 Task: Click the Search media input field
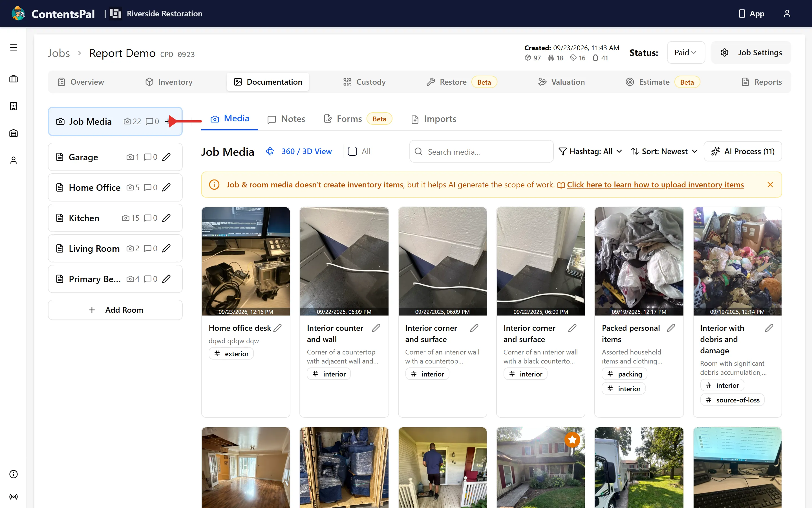tap(481, 151)
